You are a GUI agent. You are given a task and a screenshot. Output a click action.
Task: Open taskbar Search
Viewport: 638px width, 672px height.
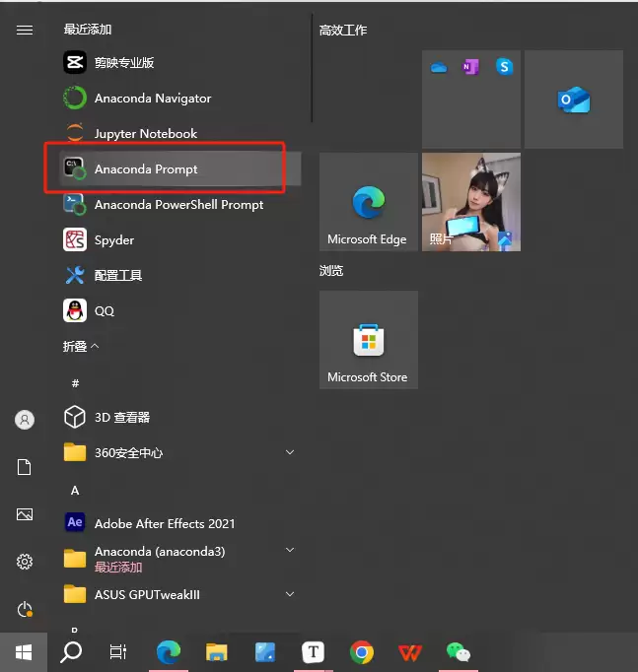point(71,652)
